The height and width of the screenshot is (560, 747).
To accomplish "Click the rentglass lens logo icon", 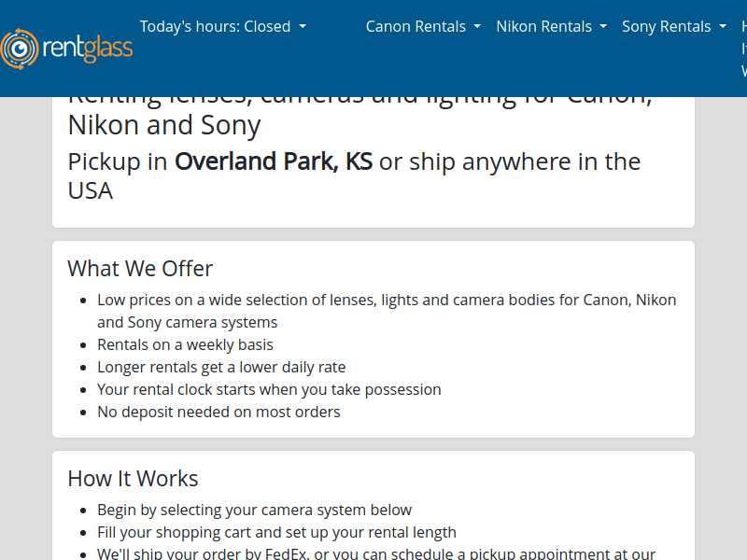I will click(x=19, y=49).
